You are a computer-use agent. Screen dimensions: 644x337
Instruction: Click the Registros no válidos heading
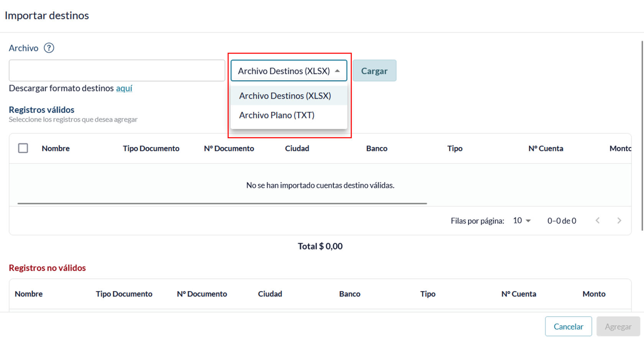point(48,268)
